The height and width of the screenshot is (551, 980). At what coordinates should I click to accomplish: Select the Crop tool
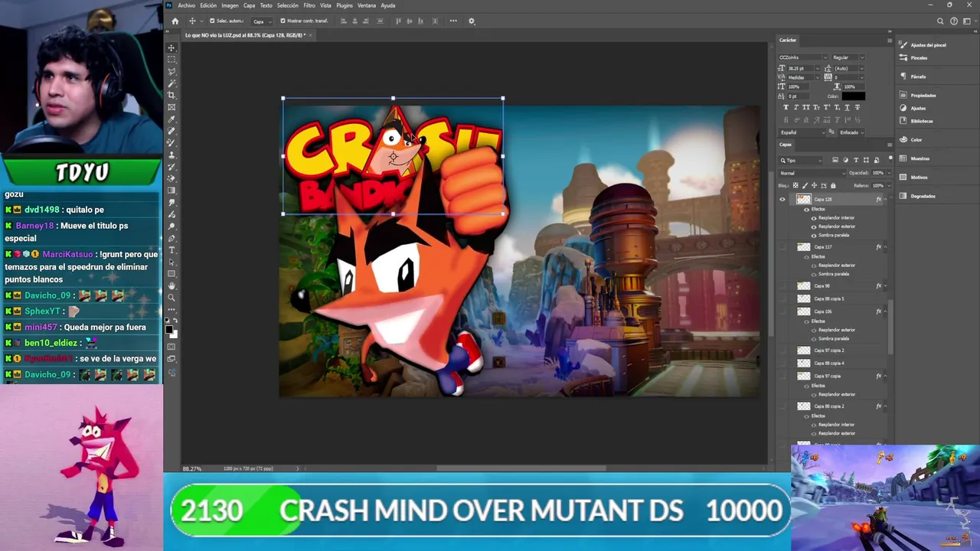pyautogui.click(x=171, y=95)
